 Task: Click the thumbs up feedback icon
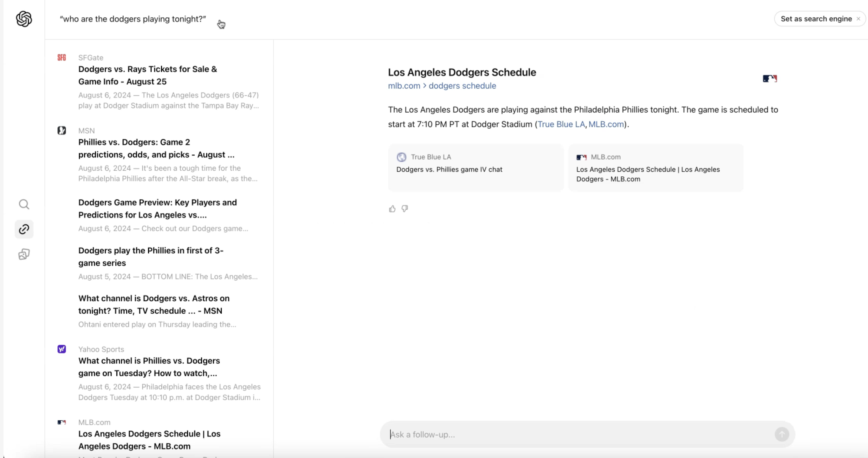coord(392,209)
